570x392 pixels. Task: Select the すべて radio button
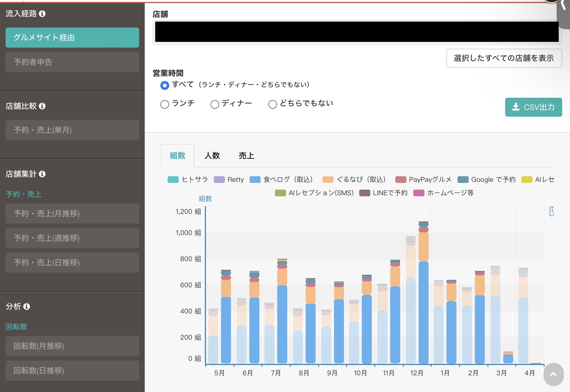pos(165,85)
